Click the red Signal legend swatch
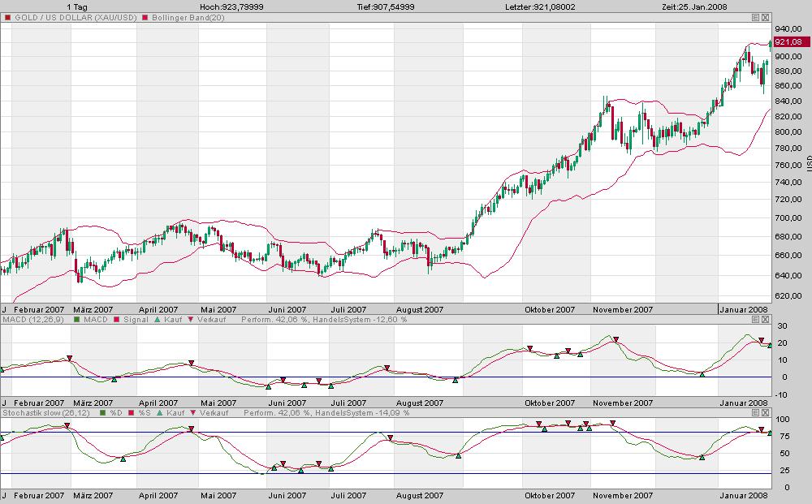This screenshot has height=504, width=812. tap(118, 320)
